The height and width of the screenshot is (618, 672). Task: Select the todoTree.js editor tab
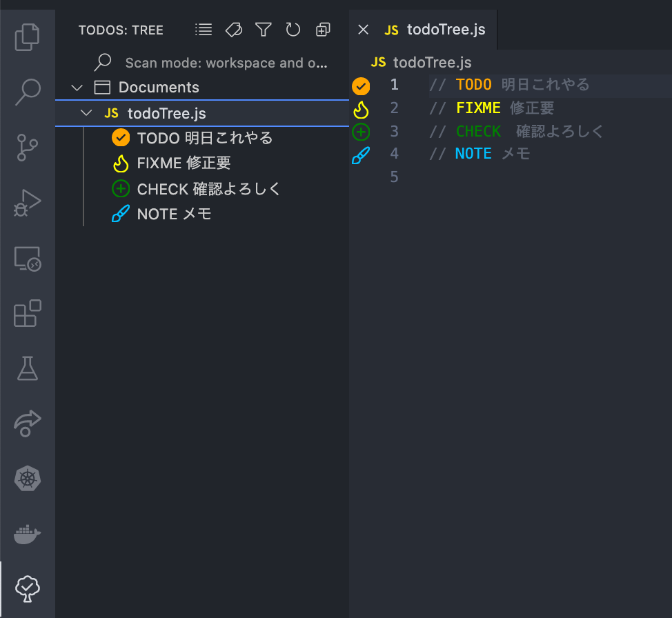point(435,30)
